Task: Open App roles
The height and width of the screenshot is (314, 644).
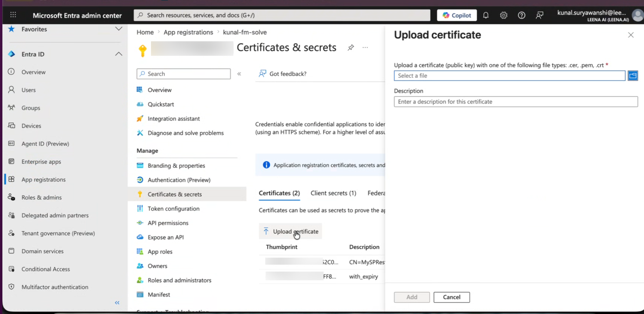Action: 160,251
